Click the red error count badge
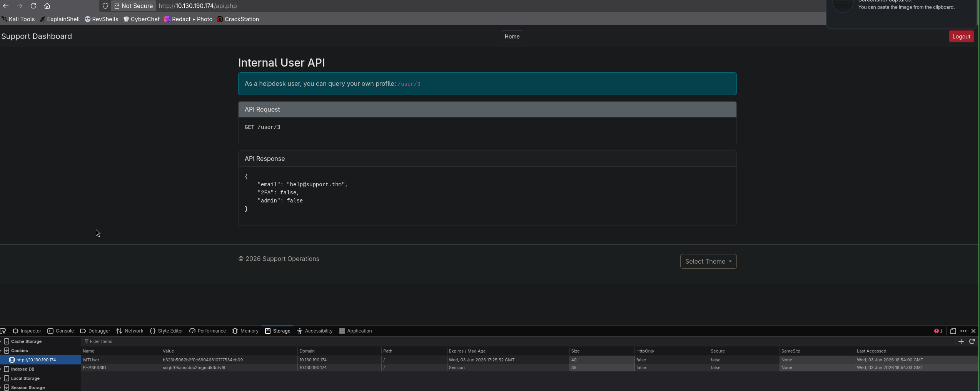 [x=938, y=331]
